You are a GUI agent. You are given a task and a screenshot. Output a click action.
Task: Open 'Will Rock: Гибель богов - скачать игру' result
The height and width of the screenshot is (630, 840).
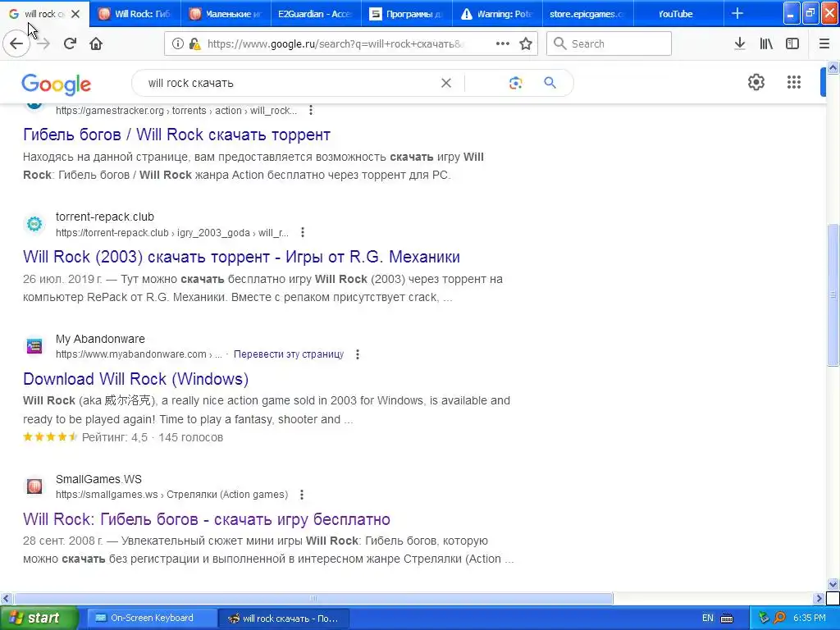pos(206,519)
